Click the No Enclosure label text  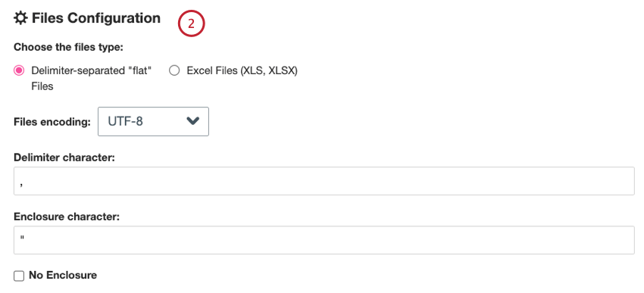63,276
